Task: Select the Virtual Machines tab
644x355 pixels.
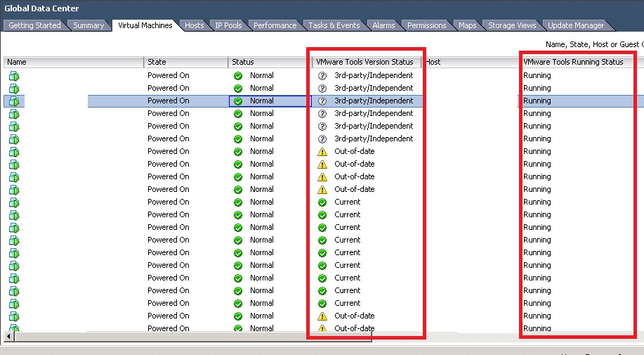Action: pos(145,25)
